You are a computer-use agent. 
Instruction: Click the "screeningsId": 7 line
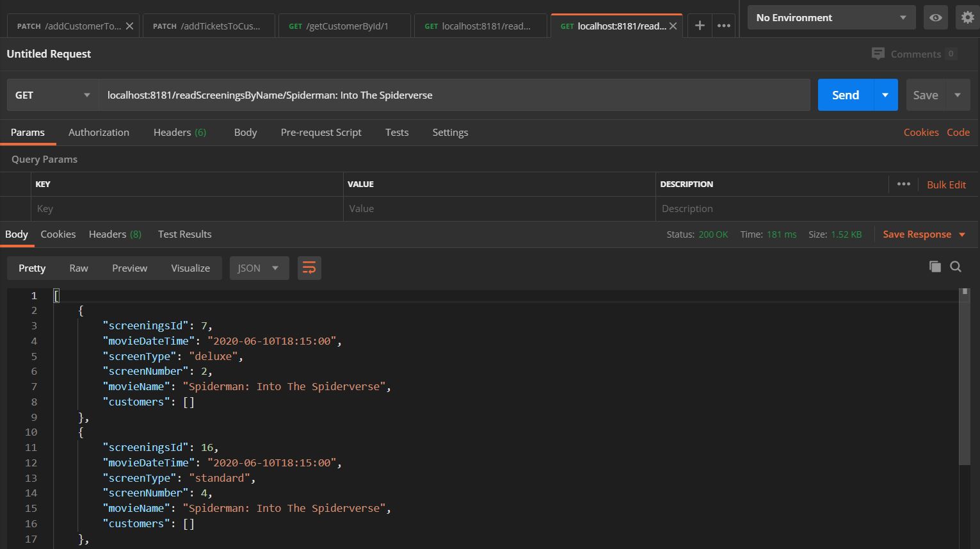click(x=157, y=325)
